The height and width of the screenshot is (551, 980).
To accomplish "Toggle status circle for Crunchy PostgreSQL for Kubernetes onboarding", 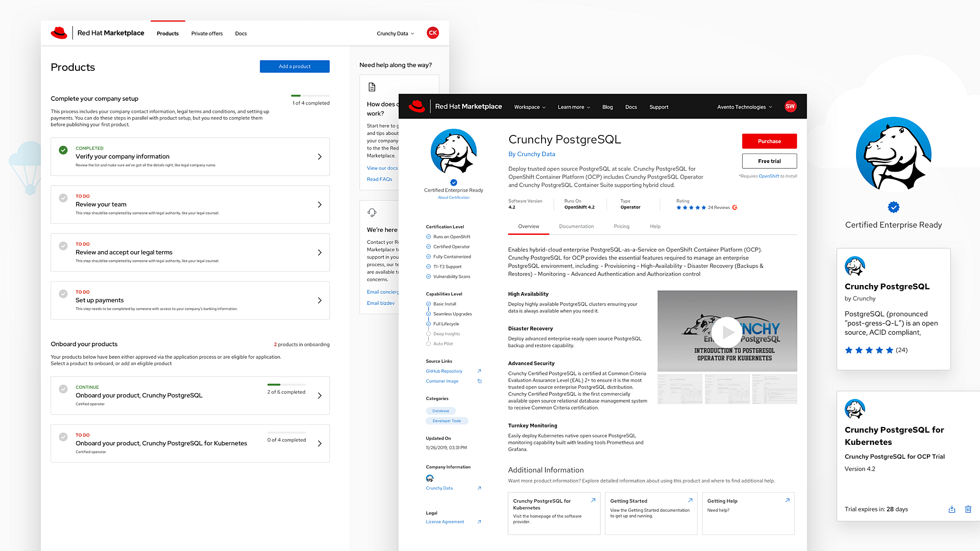I will (x=63, y=437).
